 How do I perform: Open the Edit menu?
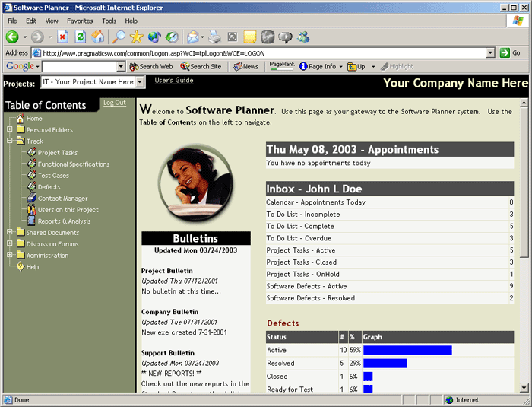(31, 21)
